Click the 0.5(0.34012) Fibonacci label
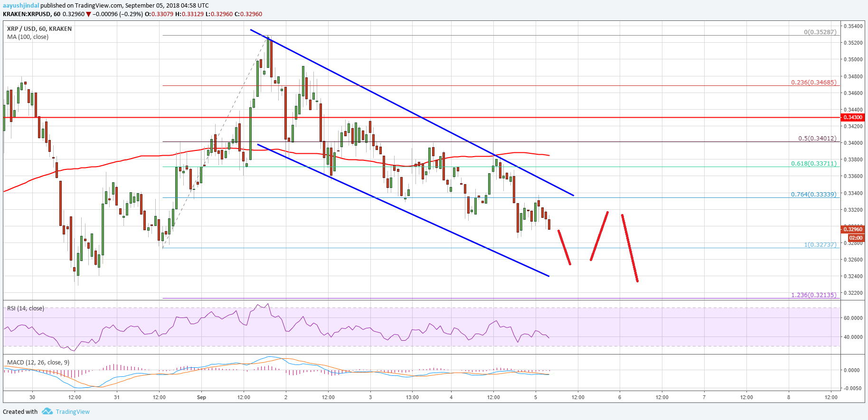Viewport: 868px width, 420px height. 817,139
